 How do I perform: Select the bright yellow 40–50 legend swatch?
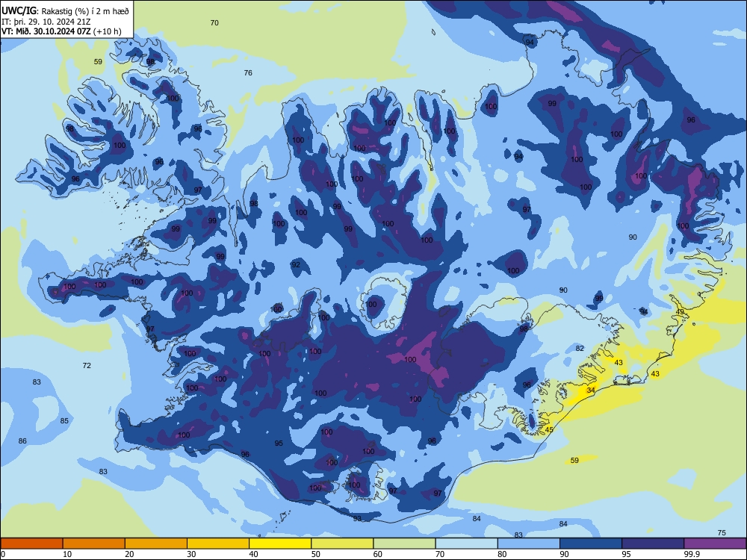point(280,544)
